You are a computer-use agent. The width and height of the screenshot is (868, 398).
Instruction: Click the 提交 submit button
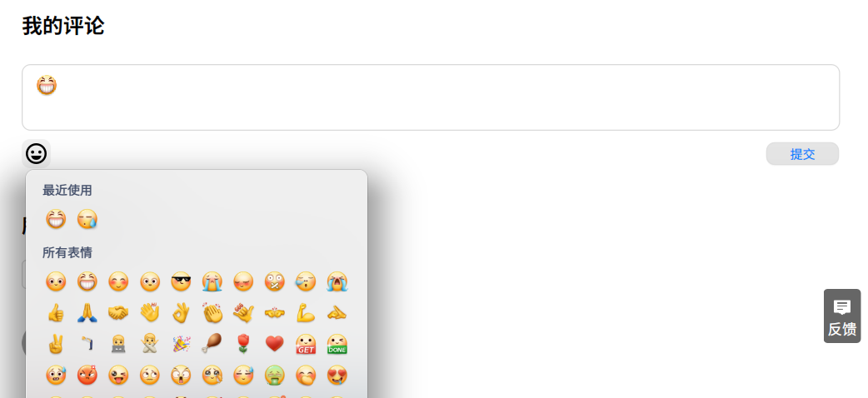pyautogui.click(x=802, y=154)
